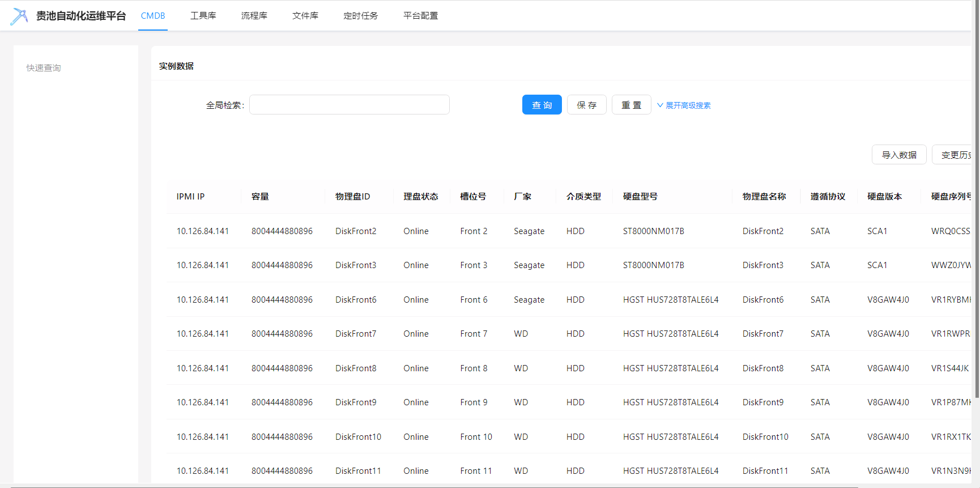The width and height of the screenshot is (980, 488).
Task: Click SCA1 version in the DiskFront3 row
Action: click(877, 265)
